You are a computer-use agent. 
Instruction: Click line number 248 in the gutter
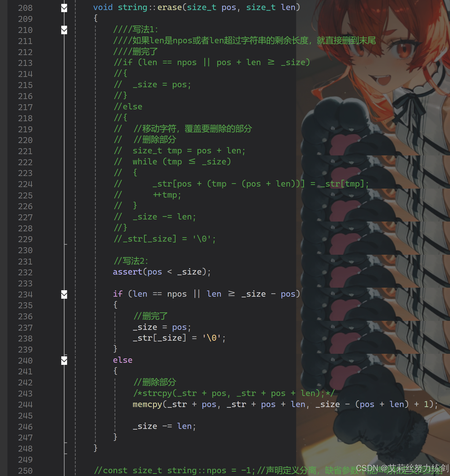(x=25, y=449)
